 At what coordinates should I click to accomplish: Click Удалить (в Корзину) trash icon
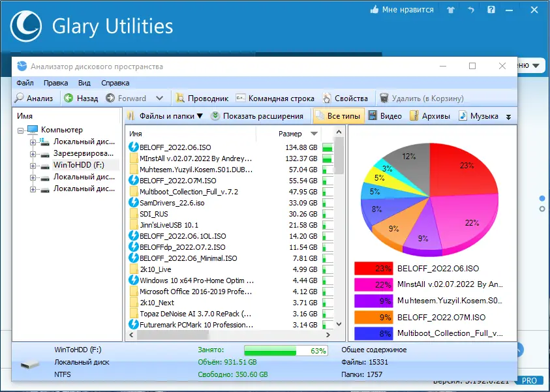tap(384, 98)
